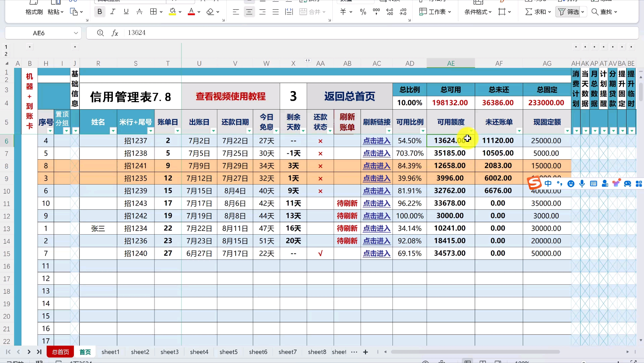This screenshot has width=644, height=363.
Task: Select column AE header
Action: [x=451, y=63]
